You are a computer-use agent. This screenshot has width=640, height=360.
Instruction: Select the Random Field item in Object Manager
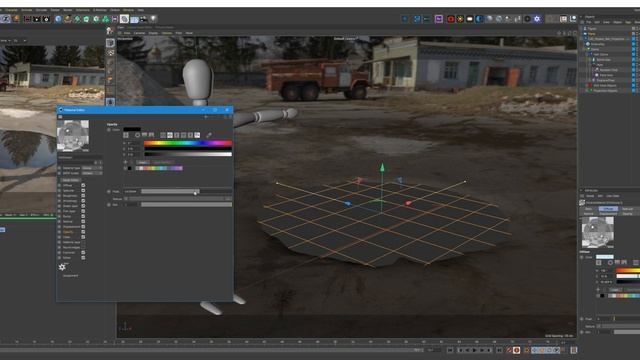pyautogui.click(x=609, y=70)
